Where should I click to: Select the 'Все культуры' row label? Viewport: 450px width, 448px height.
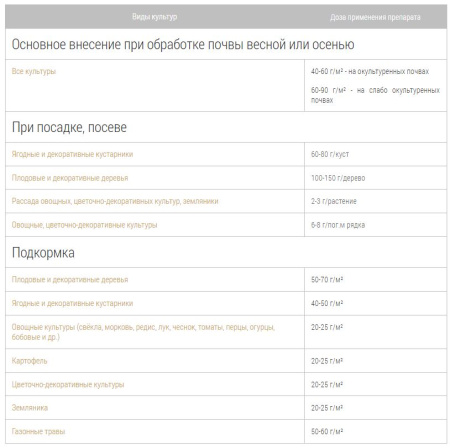pos(34,71)
